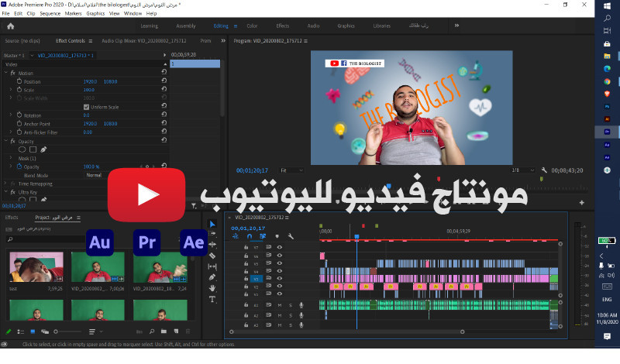This screenshot has height=364, width=620.
Task: Reset the Anchor Point parameter
Action: pos(164,123)
